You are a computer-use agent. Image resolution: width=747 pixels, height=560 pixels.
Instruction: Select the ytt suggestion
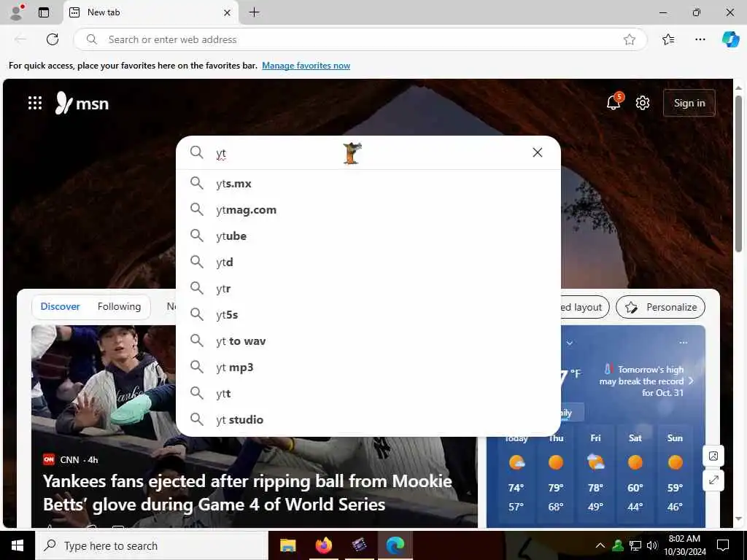click(368, 393)
